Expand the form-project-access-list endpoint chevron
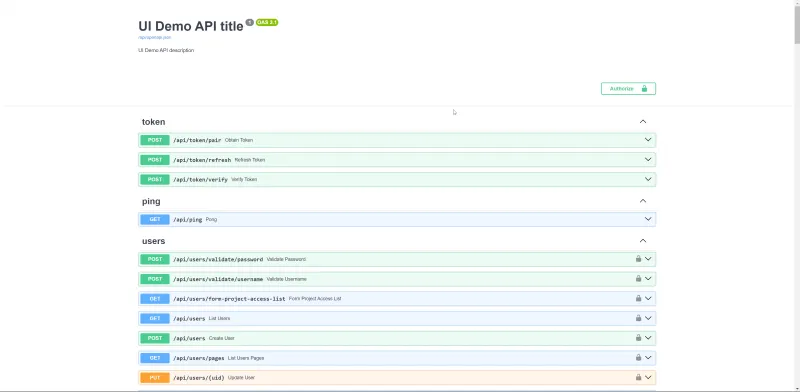Screen dimensions: 800x392 648,298
